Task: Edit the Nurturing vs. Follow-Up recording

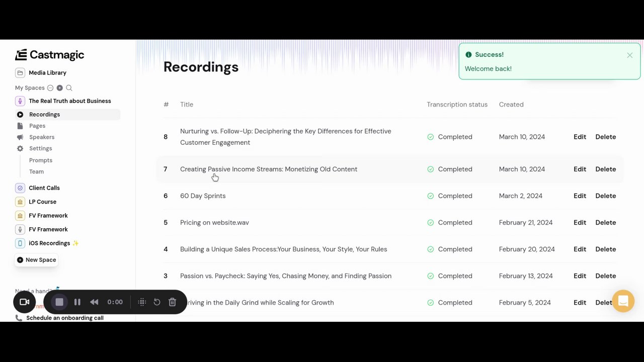Action: point(580,137)
